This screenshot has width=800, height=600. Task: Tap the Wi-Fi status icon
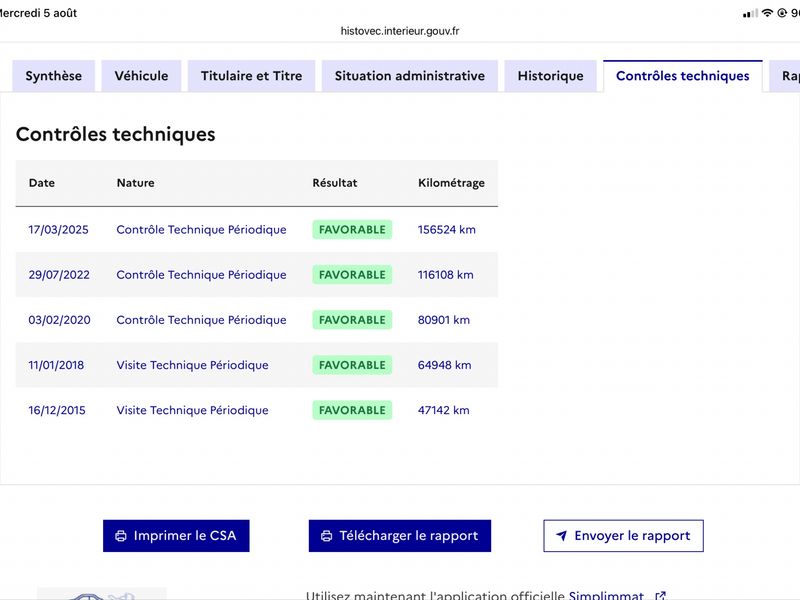point(767,13)
